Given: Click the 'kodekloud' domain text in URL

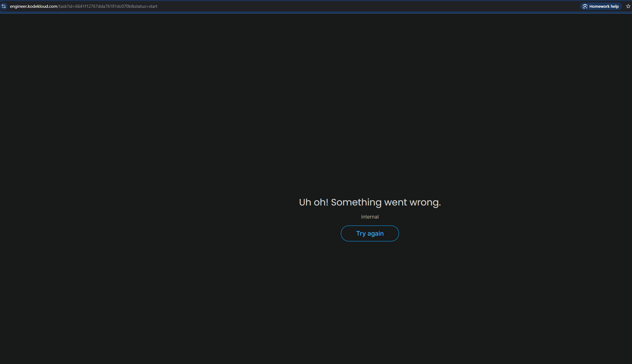Looking at the screenshot, I should point(38,6).
